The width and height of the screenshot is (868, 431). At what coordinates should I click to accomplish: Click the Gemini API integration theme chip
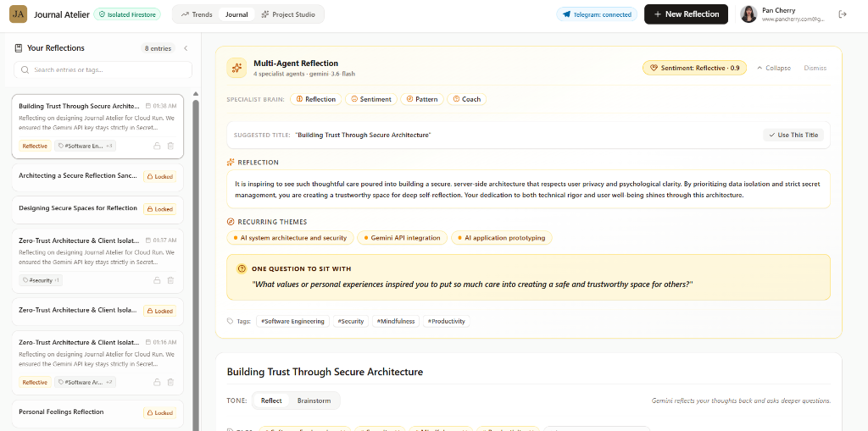402,238
